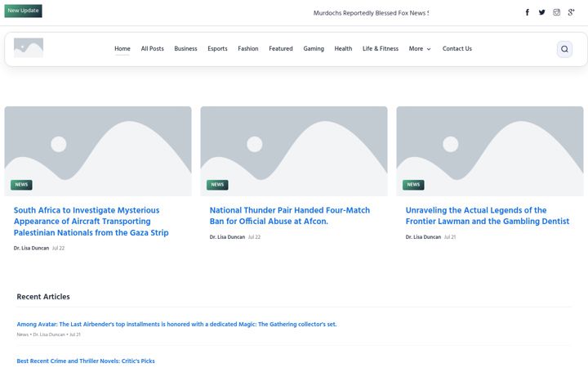Click the byline under the Avatar article

pyautogui.click(x=48, y=334)
